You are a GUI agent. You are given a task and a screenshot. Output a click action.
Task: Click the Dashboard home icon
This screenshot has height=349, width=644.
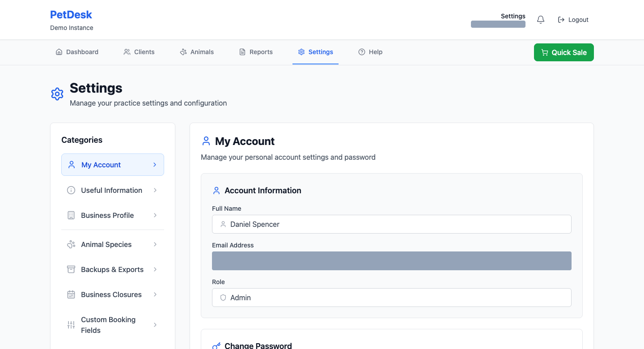59,52
